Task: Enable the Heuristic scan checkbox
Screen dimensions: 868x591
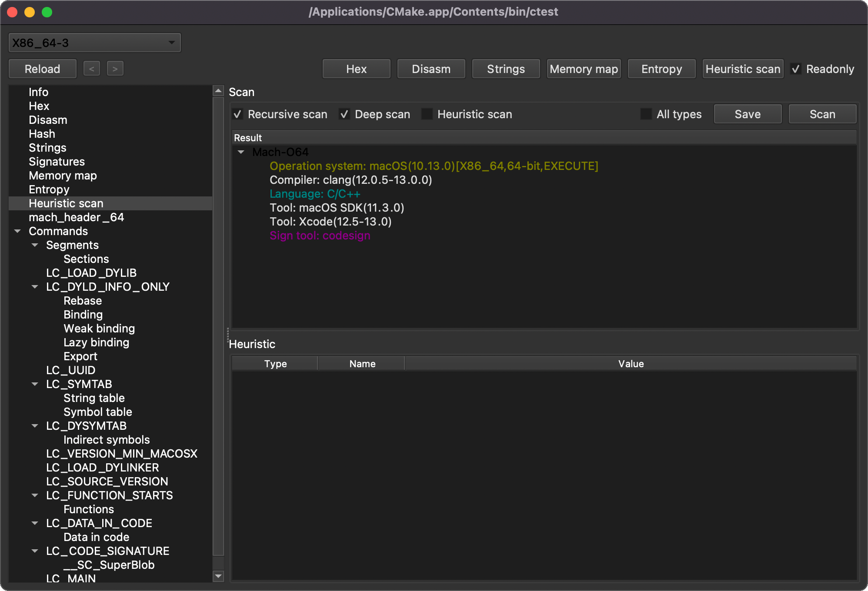Action: 427,114
